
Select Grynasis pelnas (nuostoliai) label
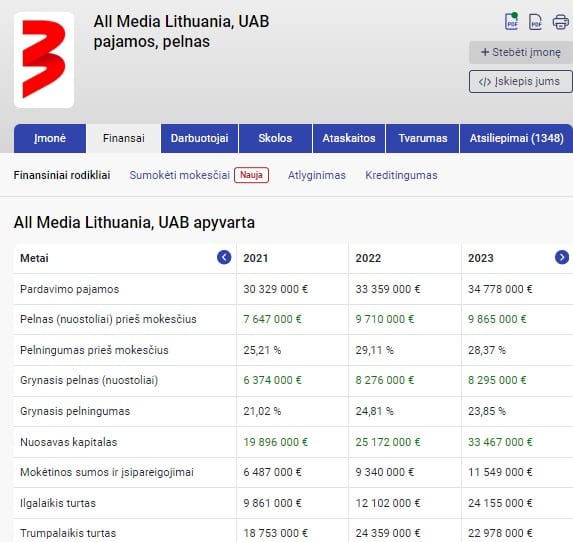(89, 380)
